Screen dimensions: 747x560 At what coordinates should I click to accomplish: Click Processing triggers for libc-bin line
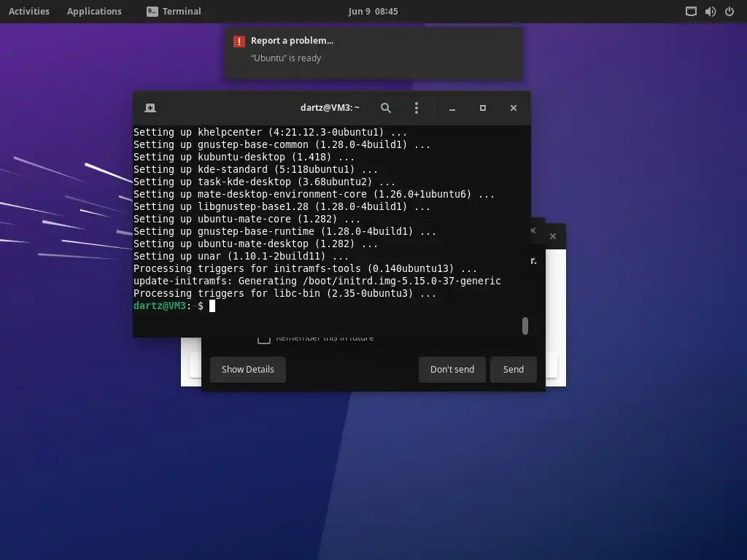285,293
